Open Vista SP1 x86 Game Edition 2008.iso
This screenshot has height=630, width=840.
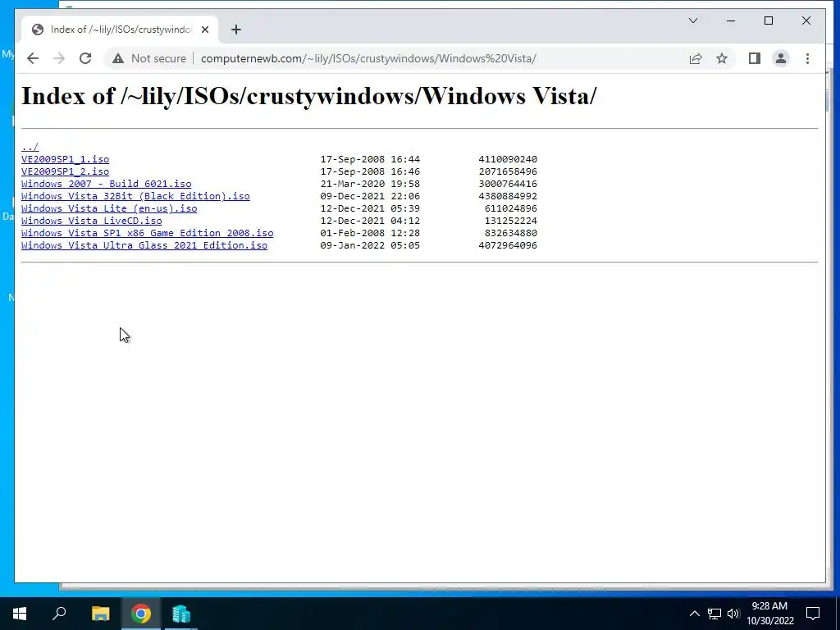pos(148,233)
